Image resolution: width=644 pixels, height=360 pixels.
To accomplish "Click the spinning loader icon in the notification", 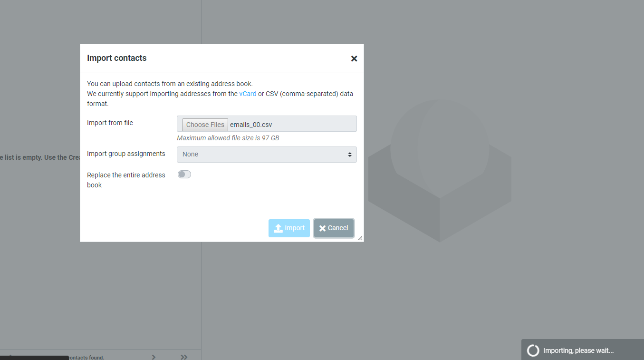I will click(x=532, y=350).
